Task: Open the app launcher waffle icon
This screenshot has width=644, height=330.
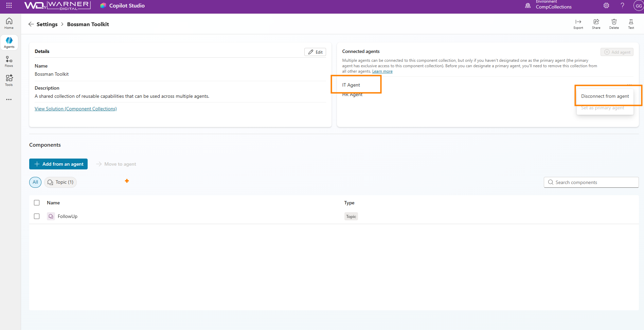Action: point(9,5)
